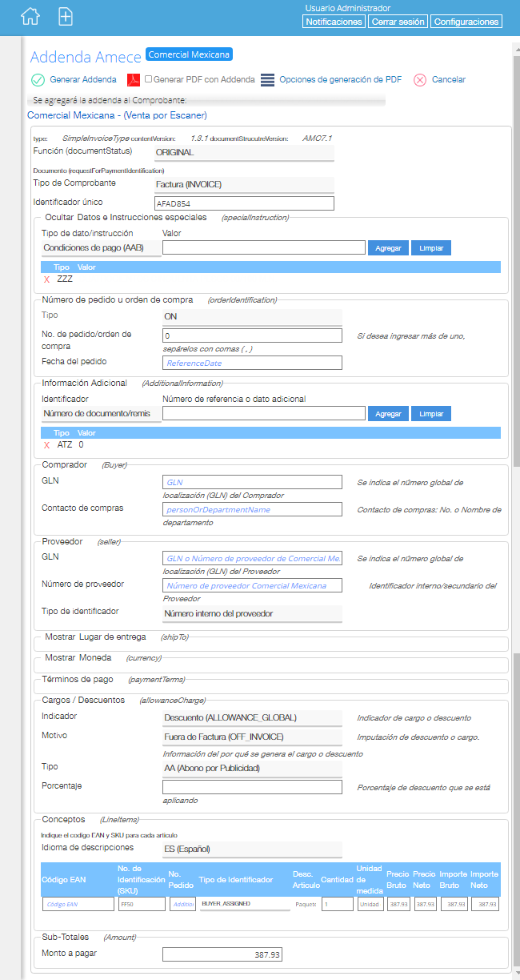Click the Porcentaje field
Image resolution: width=520 pixels, height=980 pixels.
coord(252,787)
